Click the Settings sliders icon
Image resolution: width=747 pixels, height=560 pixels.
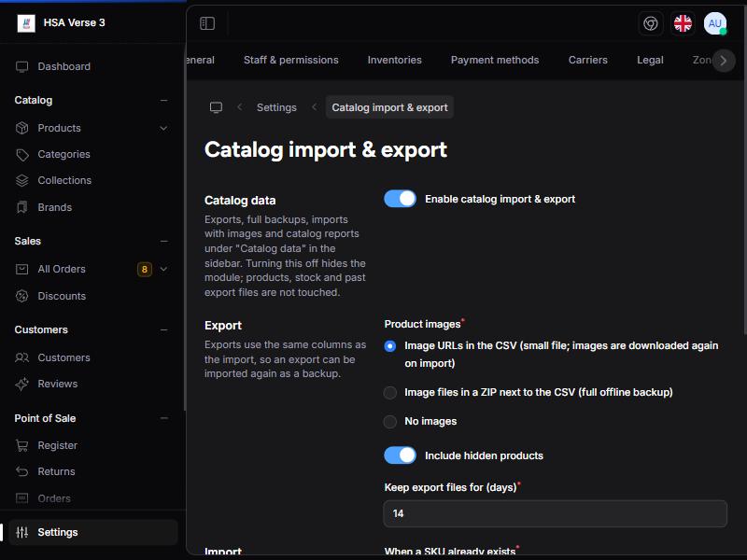point(21,532)
